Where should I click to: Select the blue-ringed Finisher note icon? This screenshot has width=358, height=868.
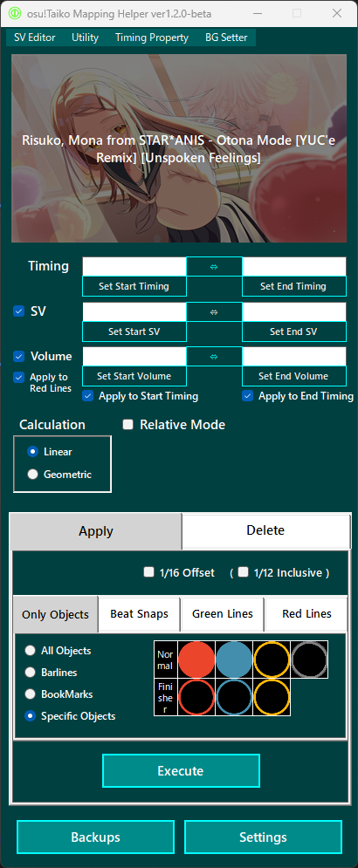(x=234, y=697)
